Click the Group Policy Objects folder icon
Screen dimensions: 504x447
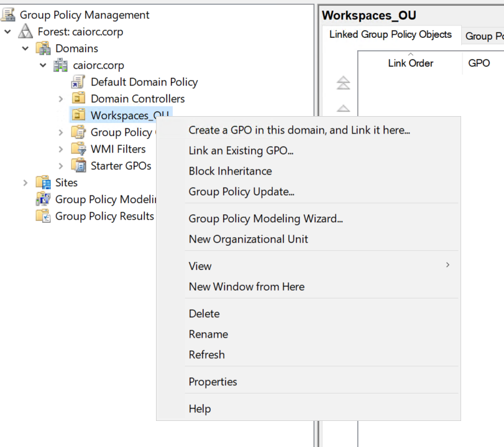pos(78,132)
